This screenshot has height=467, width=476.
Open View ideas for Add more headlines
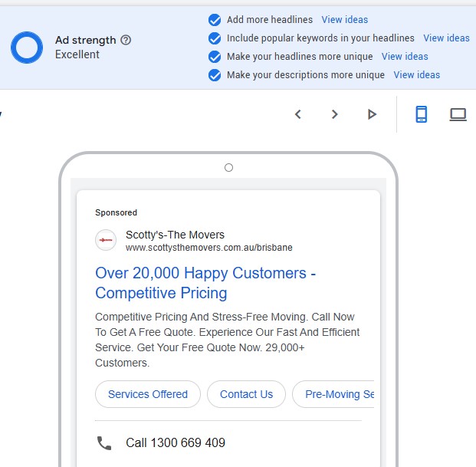[x=345, y=20]
